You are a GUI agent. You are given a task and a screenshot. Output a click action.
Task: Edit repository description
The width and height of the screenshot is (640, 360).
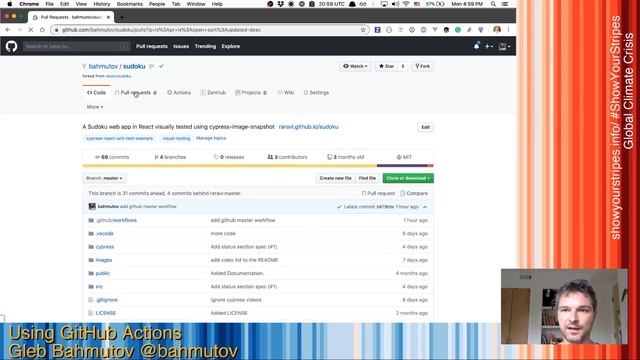[425, 127]
